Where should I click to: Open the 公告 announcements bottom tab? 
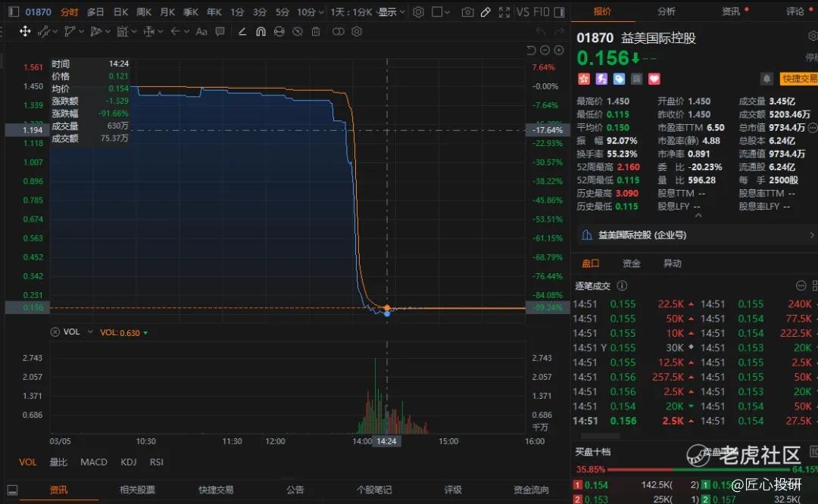(295, 490)
